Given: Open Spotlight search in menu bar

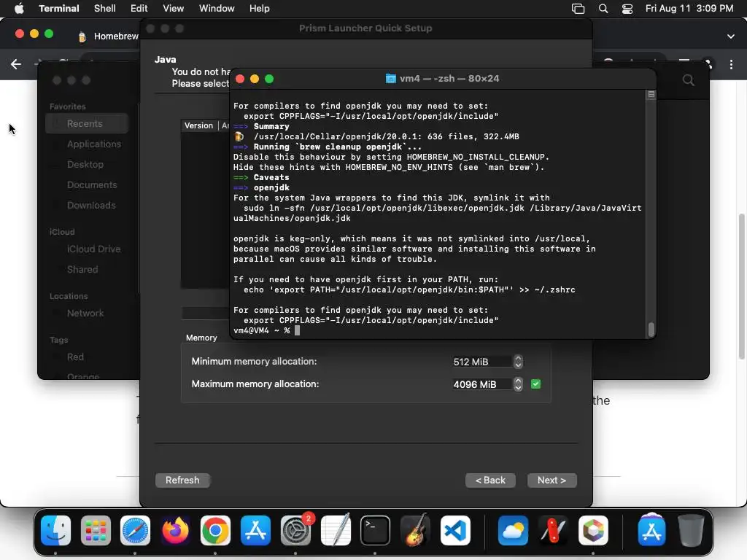Looking at the screenshot, I should coord(603,9).
